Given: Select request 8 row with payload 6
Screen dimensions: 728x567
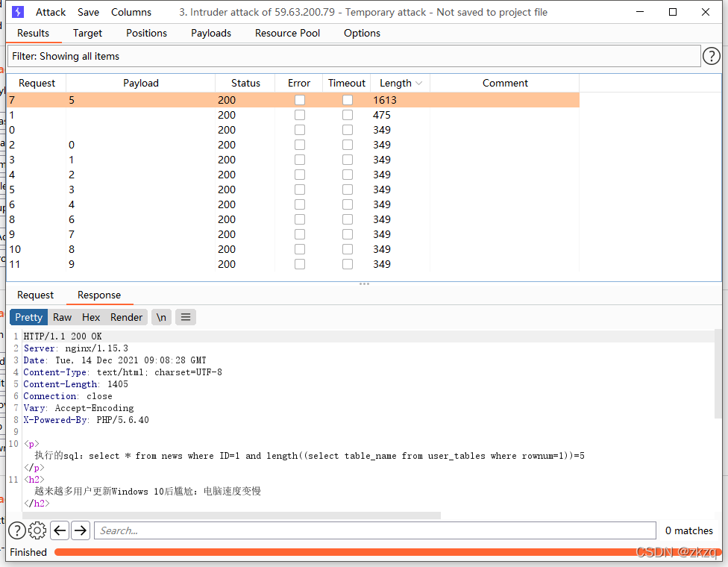Looking at the screenshot, I should click(x=293, y=219).
